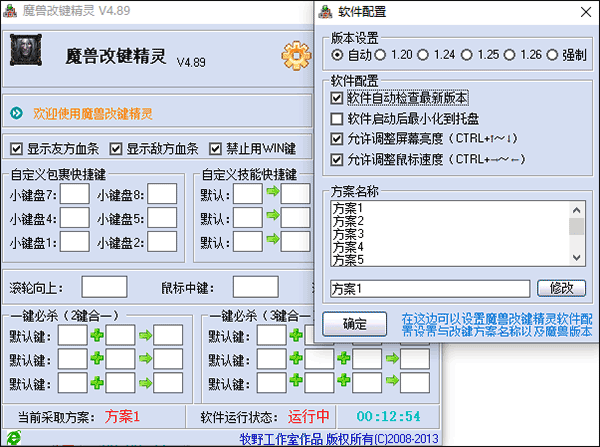The height and width of the screenshot is (447, 600).
Task: Click the 修改 button
Action: [561, 288]
